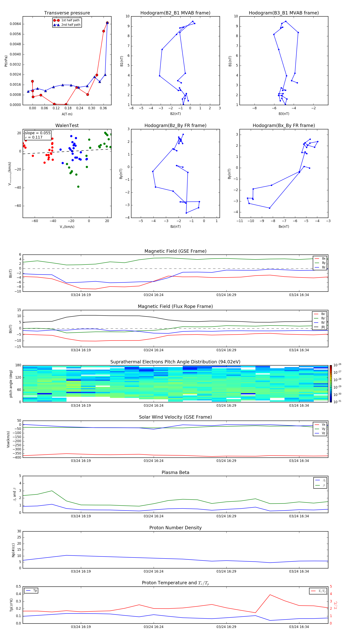This screenshot has height=644, width=351.
Task: Click the "Magnetic Field (Flux Rope Frame)" title
Action: [x=175, y=307]
